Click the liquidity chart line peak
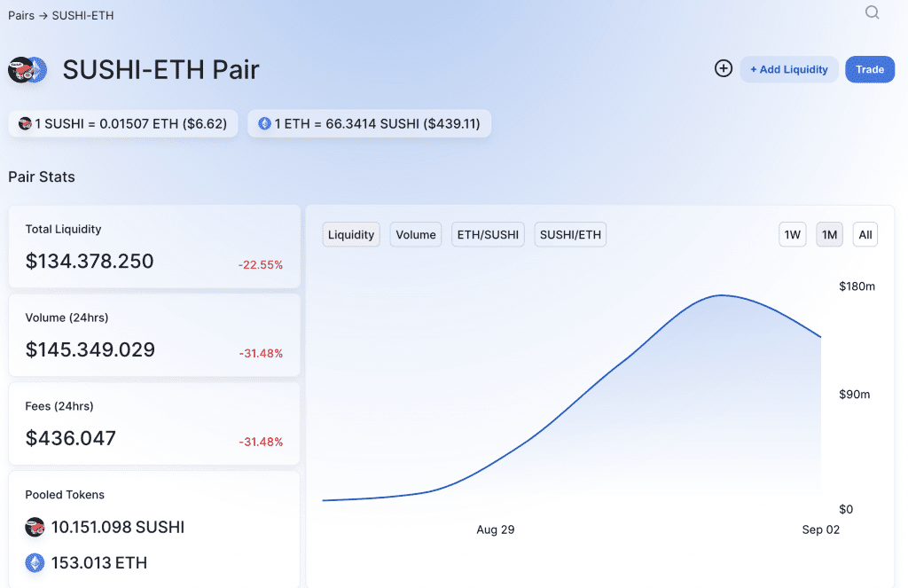Image resolution: width=908 pixels, height=588 pixels. coord(722,295)
